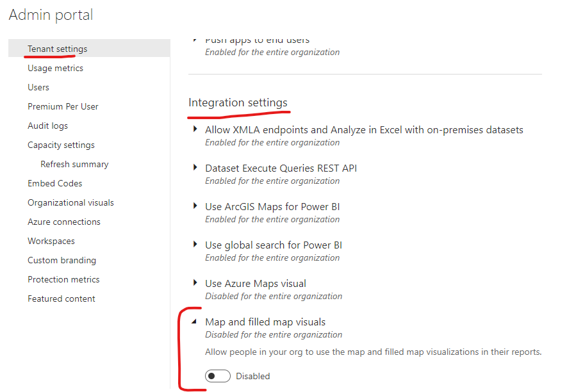Click Use global search for Power BI title
This screenshot has width=576, height=392.
point(274,245)
